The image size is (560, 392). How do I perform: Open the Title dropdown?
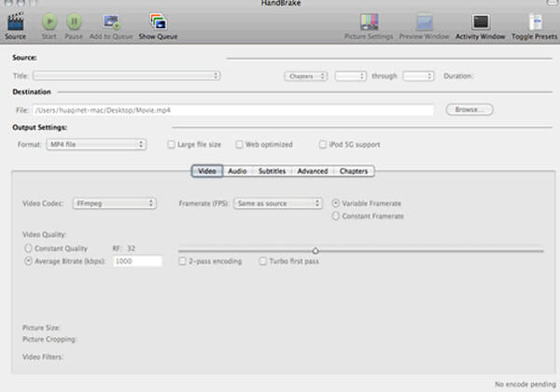pos(127,76)
